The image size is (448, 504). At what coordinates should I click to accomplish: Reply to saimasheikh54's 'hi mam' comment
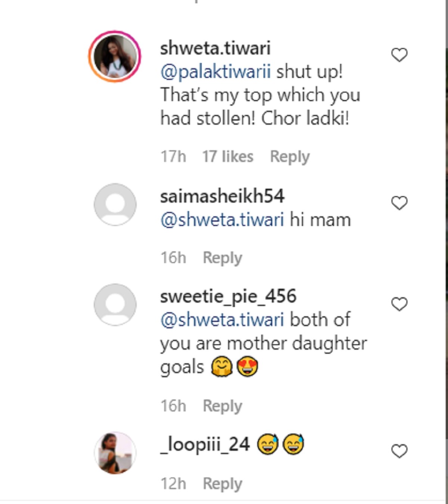(222, 258)
